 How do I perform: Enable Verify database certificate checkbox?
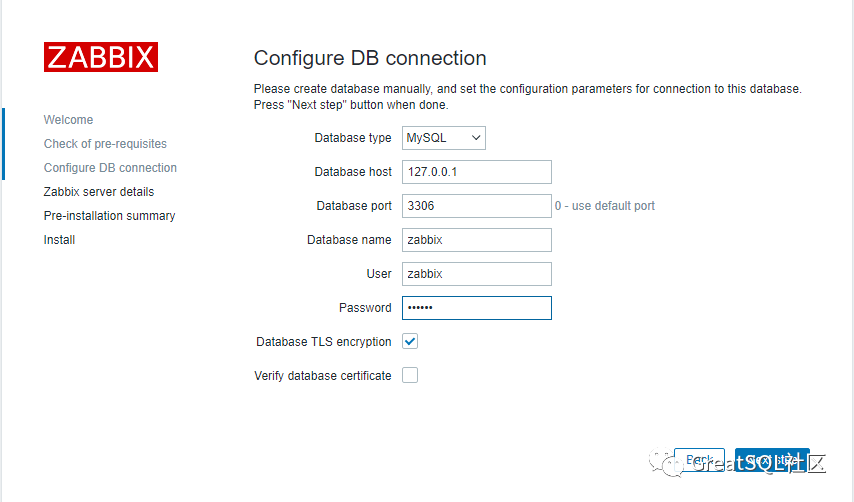(x=410, y=375)
